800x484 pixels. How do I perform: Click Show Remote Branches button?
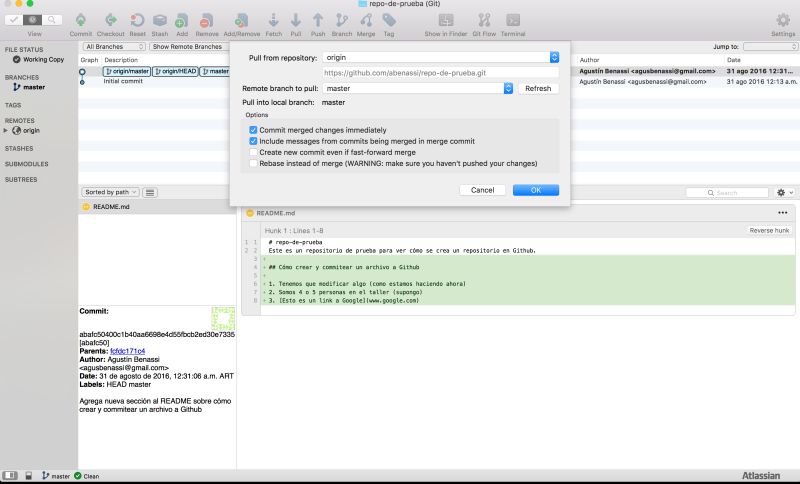(187, 46)
